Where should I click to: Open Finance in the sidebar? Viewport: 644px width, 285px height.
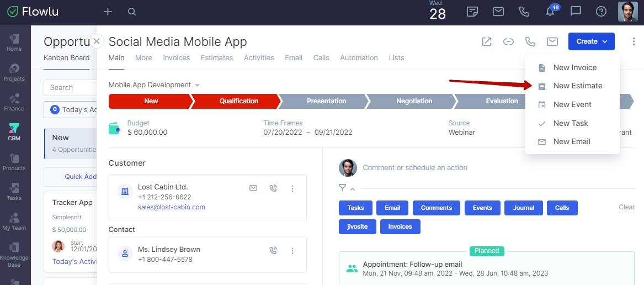tap(14, 103)
